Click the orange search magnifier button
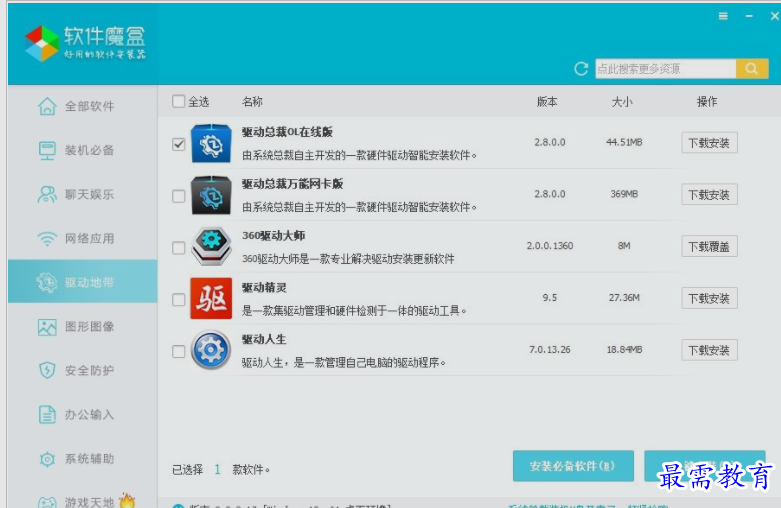781x508 pixels. pos(752,69)
